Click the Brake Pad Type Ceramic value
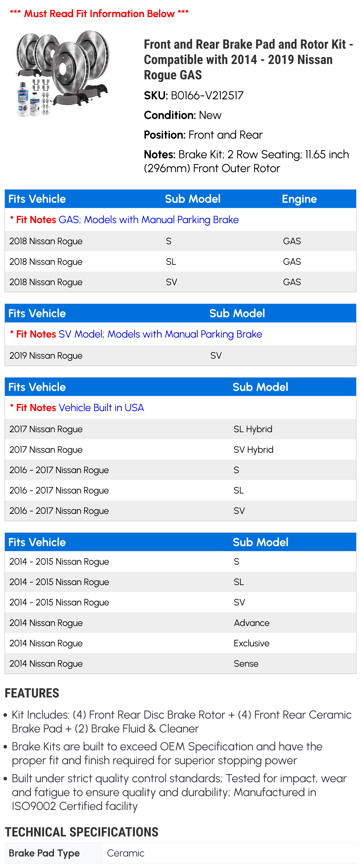Image resolution: width=361 pixels, height=868 pixels. point(125,853)
